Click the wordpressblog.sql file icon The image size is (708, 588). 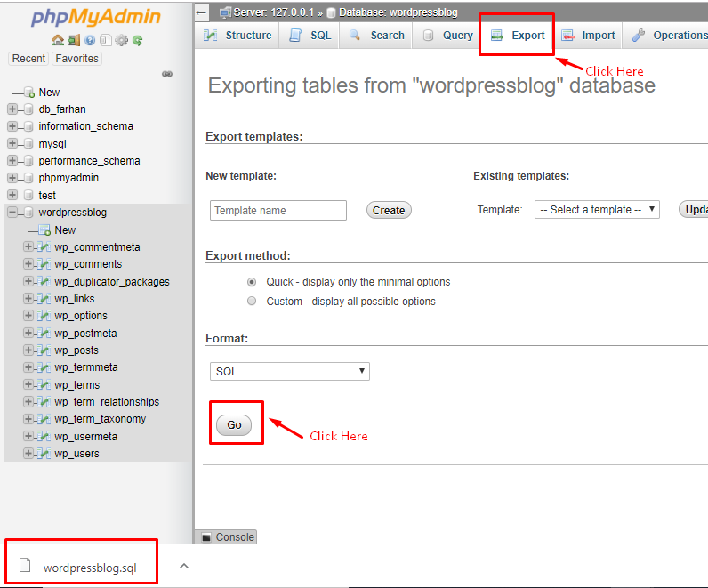coord(25,565)
